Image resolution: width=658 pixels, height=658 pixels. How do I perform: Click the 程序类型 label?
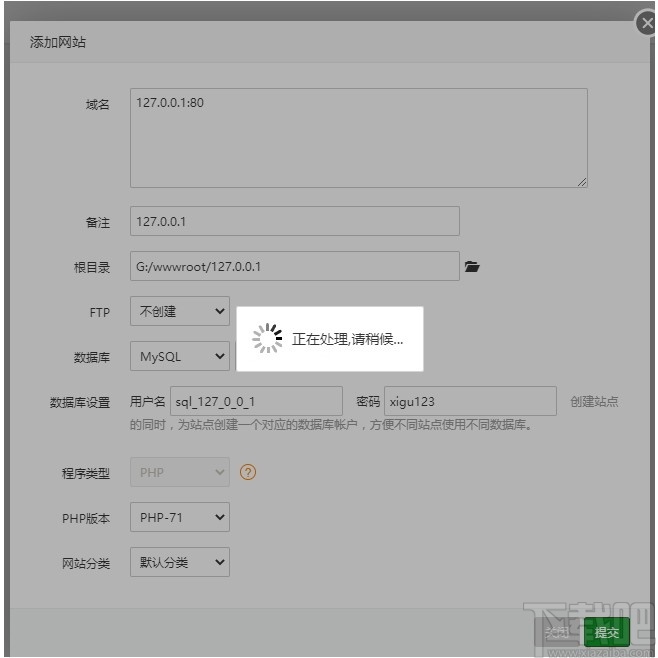[x=86, y=473]
